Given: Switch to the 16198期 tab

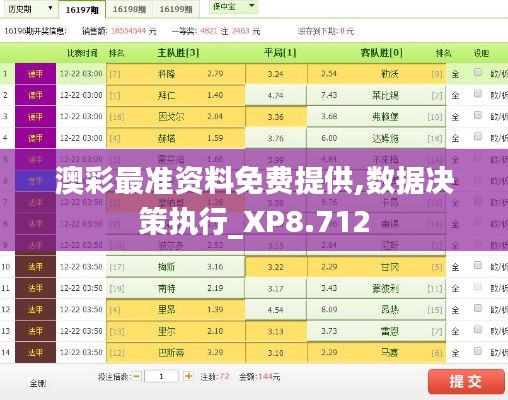Looking at the screenshot, I should (129, 9).
